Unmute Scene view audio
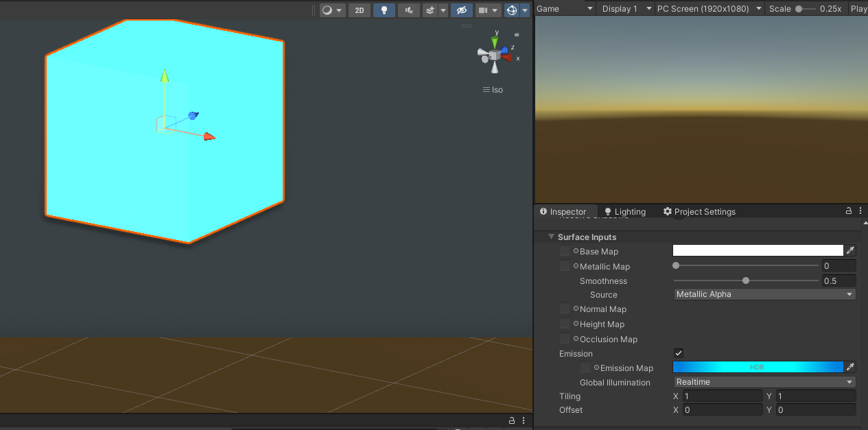868x430 pixels. pyautogui.click(x=408, y=10)
